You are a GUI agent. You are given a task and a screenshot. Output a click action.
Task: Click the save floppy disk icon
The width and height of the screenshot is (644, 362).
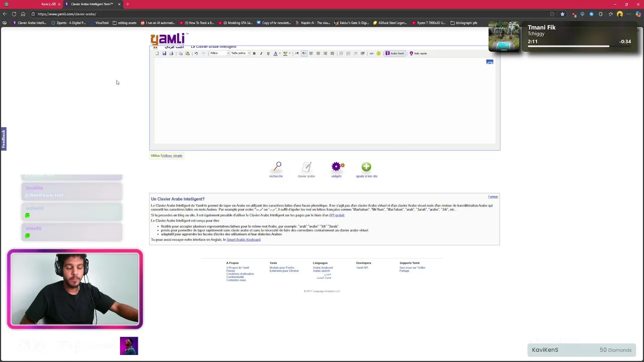(164, 53)
